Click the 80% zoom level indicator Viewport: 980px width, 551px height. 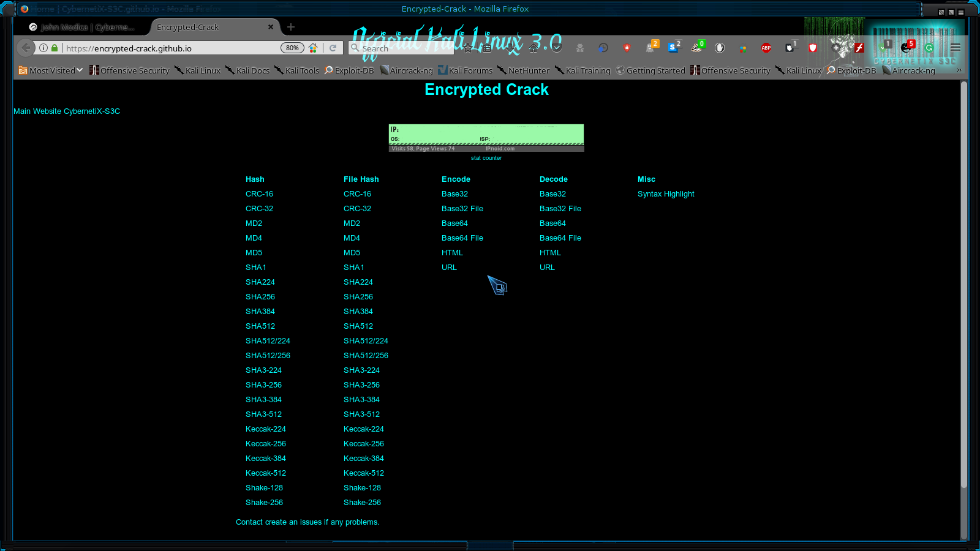tap(292, 48)
